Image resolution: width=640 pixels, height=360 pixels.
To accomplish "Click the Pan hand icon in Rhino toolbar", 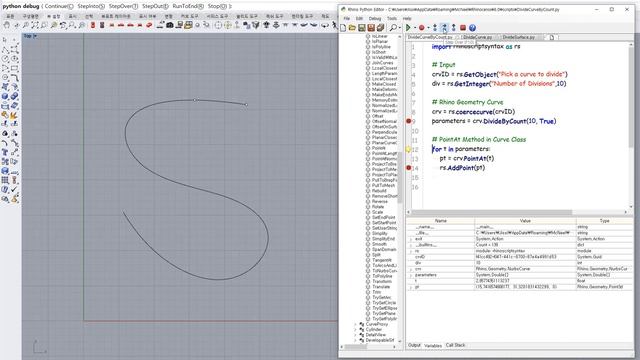I will (7, 25).
